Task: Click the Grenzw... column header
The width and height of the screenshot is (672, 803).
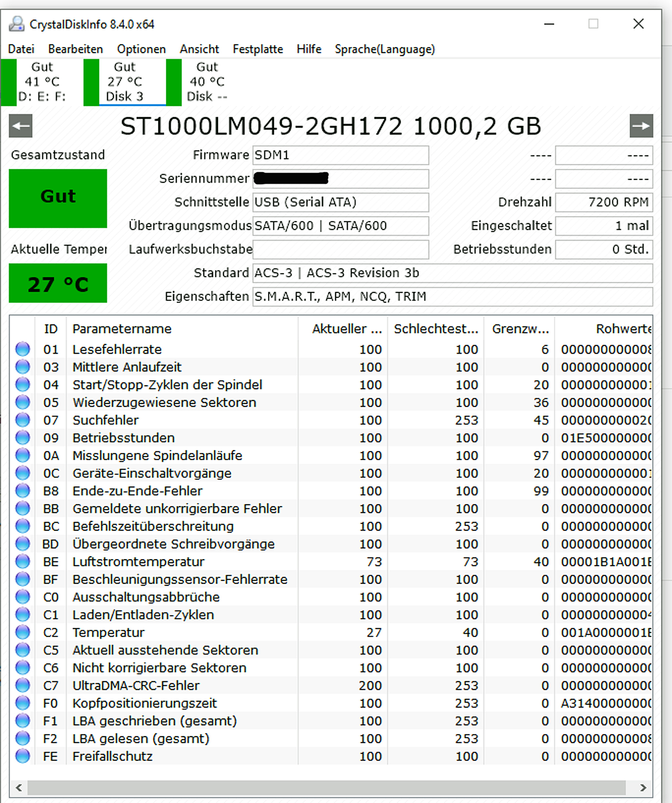Action: tap(519, 329)
